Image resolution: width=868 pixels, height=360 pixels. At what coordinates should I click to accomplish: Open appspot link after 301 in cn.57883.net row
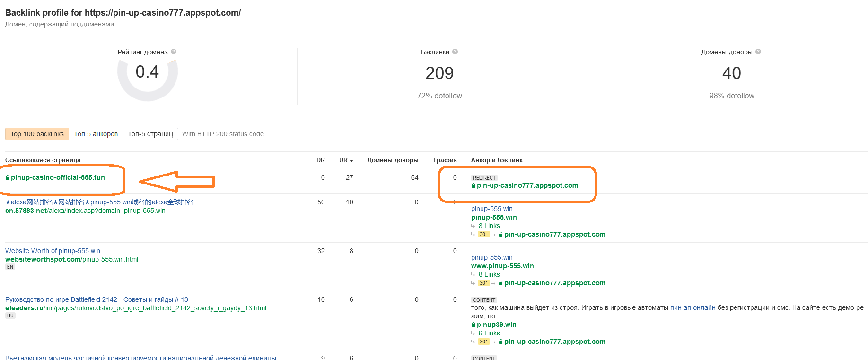(x=555, y=234)
